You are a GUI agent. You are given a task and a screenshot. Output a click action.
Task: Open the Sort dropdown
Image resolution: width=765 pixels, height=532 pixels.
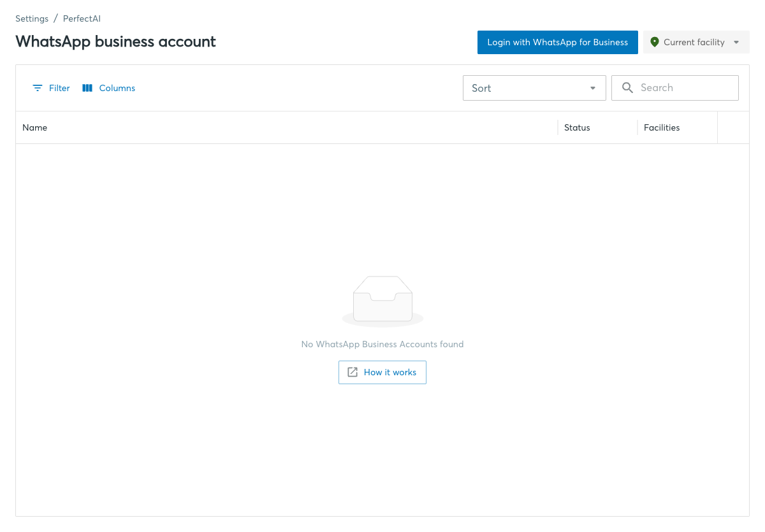click(x=534, y=88)
